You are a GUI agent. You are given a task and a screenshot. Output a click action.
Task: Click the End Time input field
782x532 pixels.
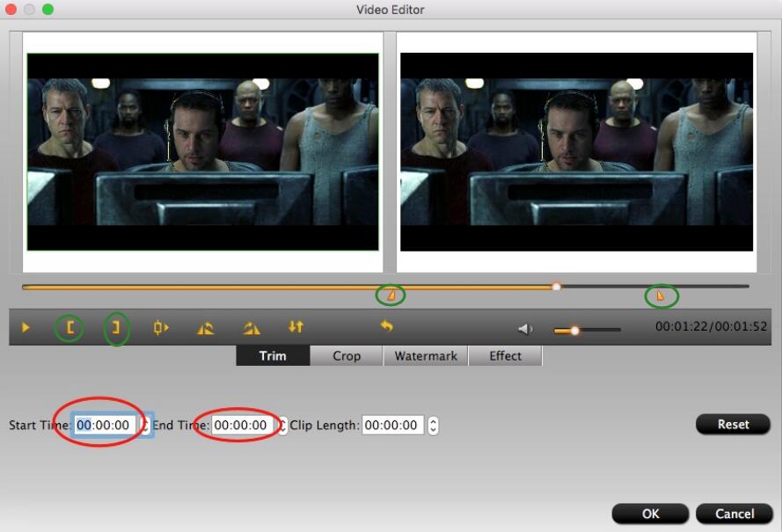(243, 426)
